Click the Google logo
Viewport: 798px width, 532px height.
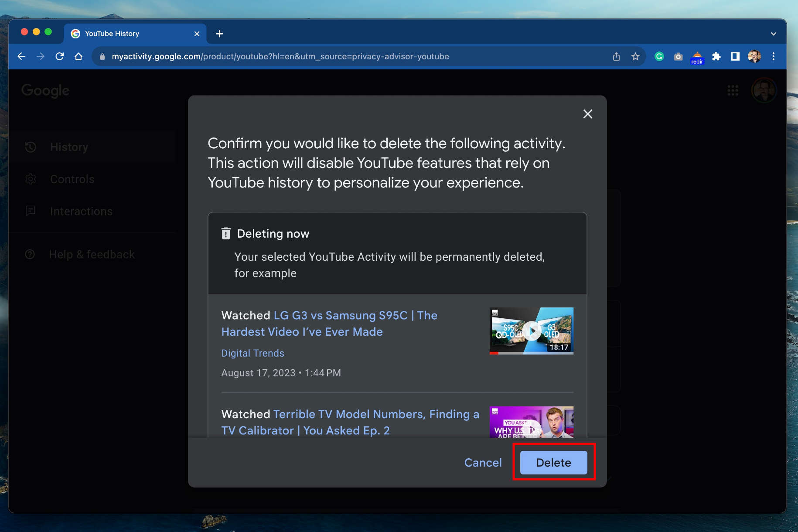coord(45,90)
